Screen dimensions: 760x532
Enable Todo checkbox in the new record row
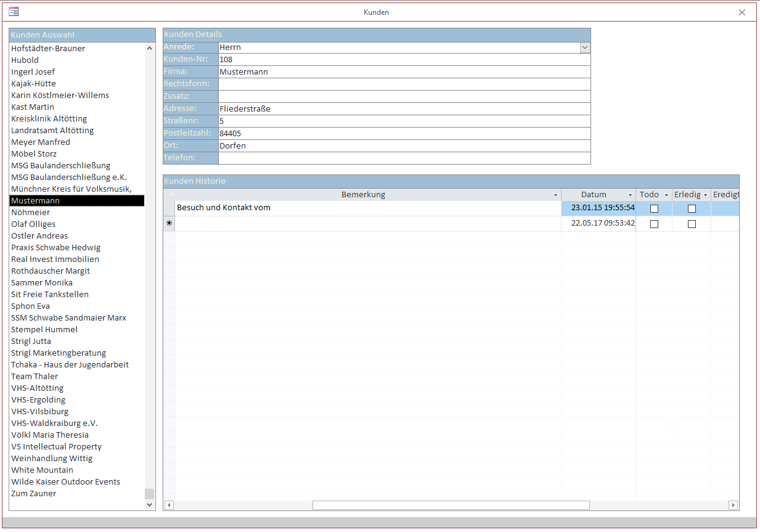[x=654, y=224]
